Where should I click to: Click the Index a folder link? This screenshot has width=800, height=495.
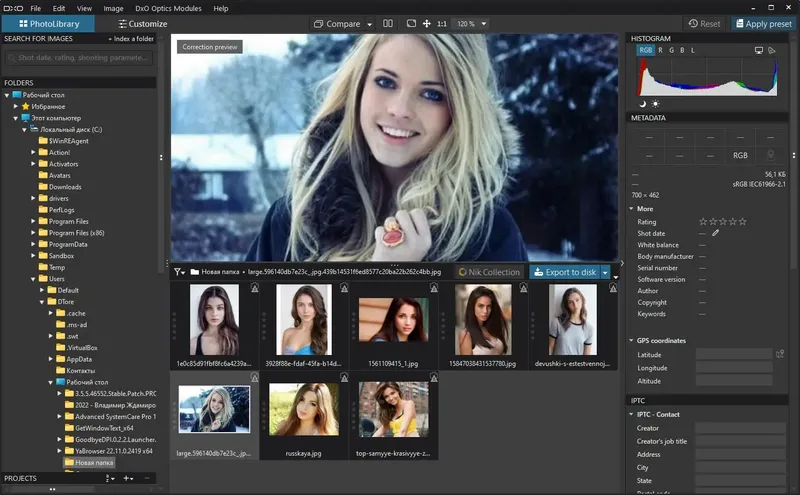pos(131,39)
